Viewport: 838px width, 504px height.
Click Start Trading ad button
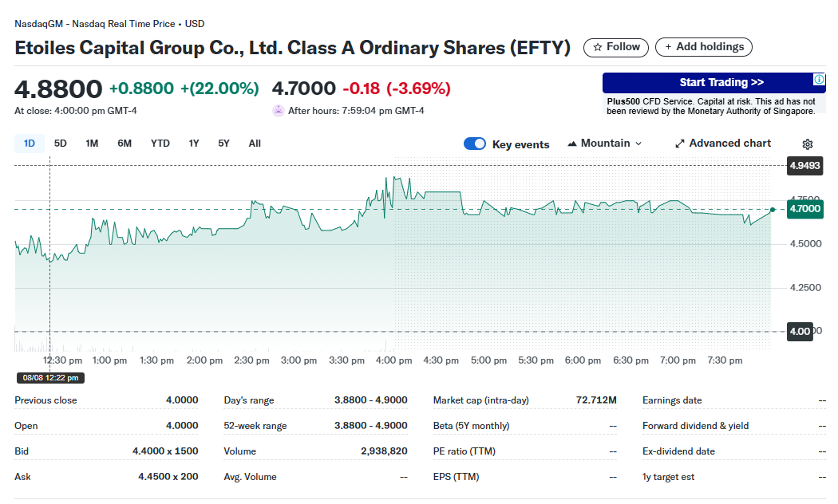[x=721, y=82]
